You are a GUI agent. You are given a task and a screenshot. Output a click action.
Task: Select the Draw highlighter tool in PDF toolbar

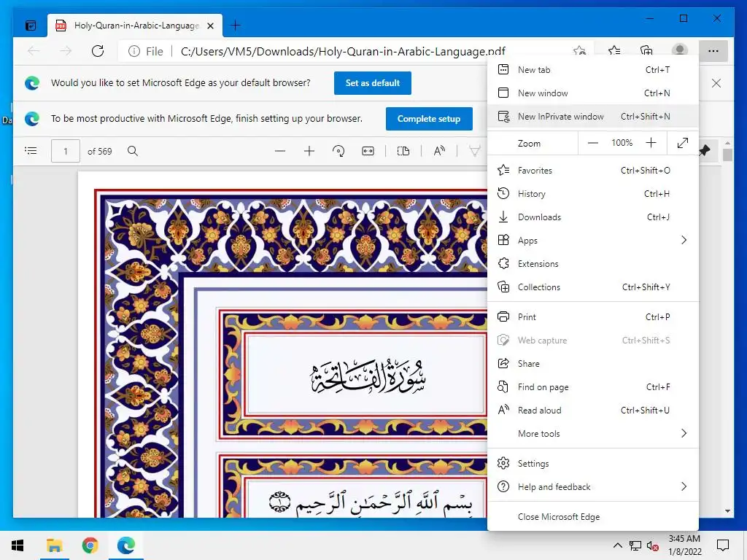474,151
